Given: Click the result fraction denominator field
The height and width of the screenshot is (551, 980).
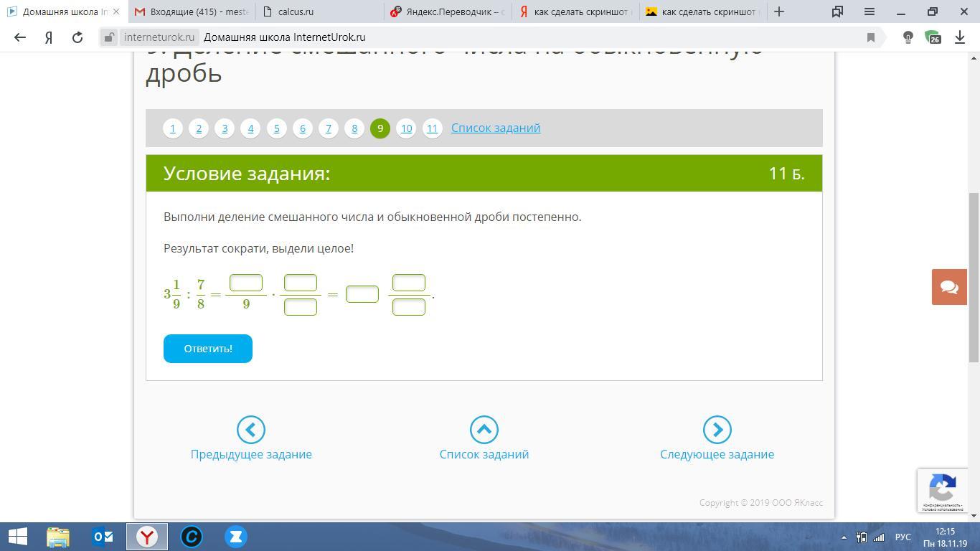Looking at the screenshot, I should coord(409,307).
